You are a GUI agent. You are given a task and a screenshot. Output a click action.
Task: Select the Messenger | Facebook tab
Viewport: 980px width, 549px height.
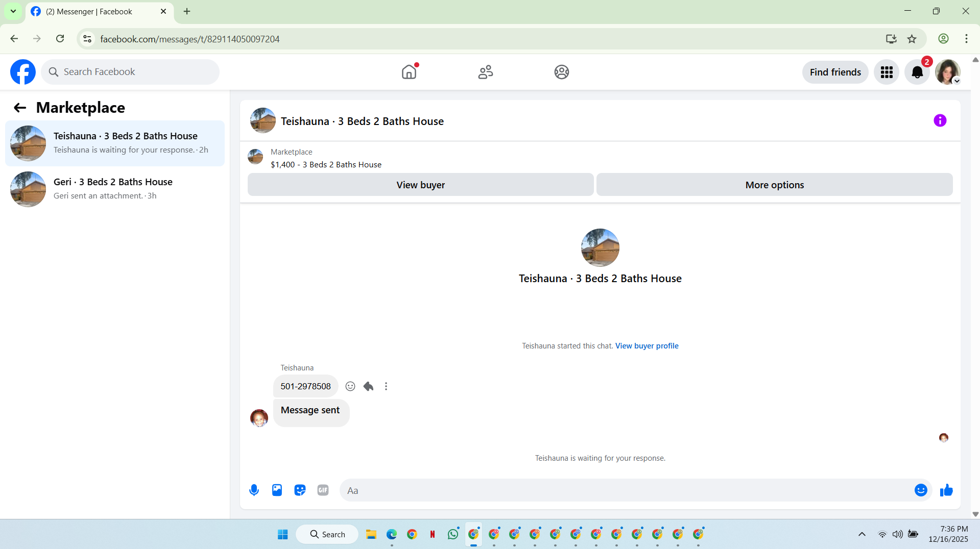tap(100, 12)
